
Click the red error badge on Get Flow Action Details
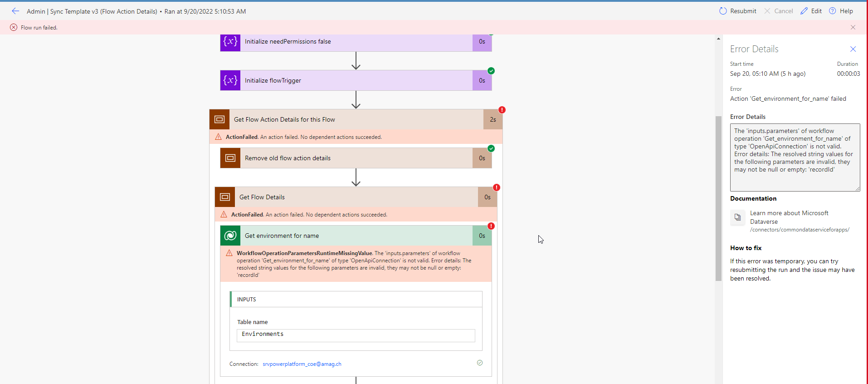[502, 110]
